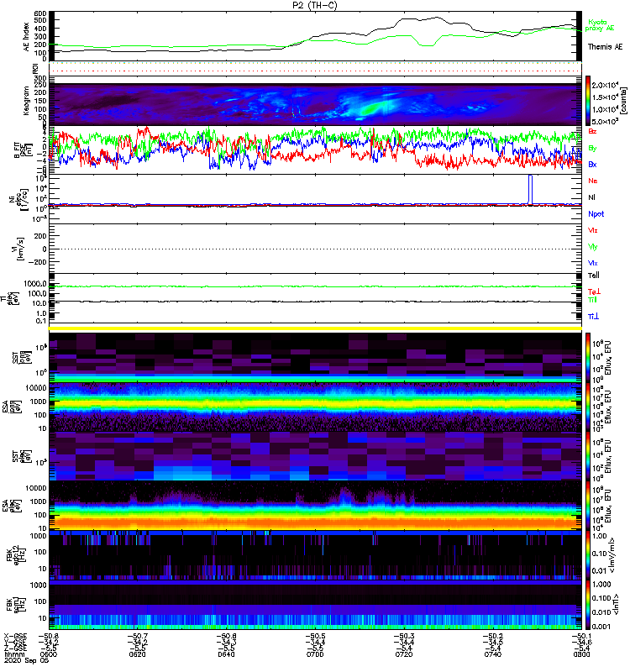Screen dimensions: 630x672
Task: Click the red Ne legend label
Action: point(593,181)
